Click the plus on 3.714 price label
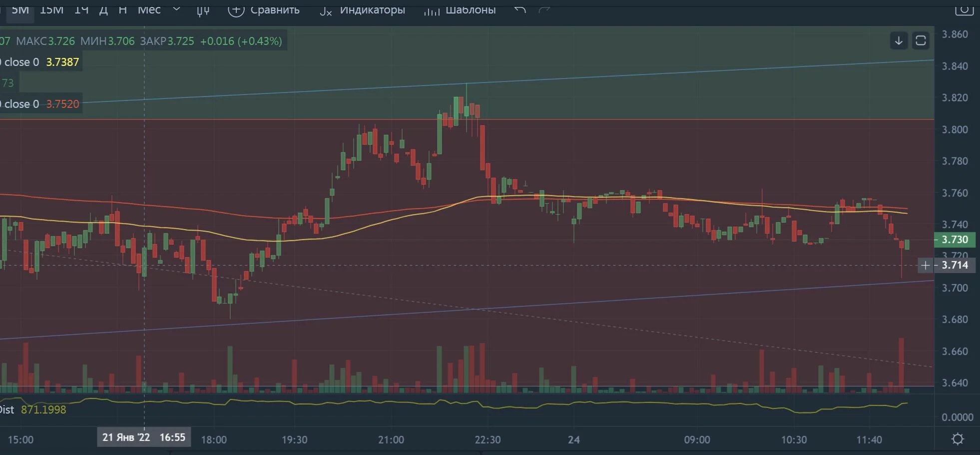Screen dimensions: 980x455 tap(926, 265)
